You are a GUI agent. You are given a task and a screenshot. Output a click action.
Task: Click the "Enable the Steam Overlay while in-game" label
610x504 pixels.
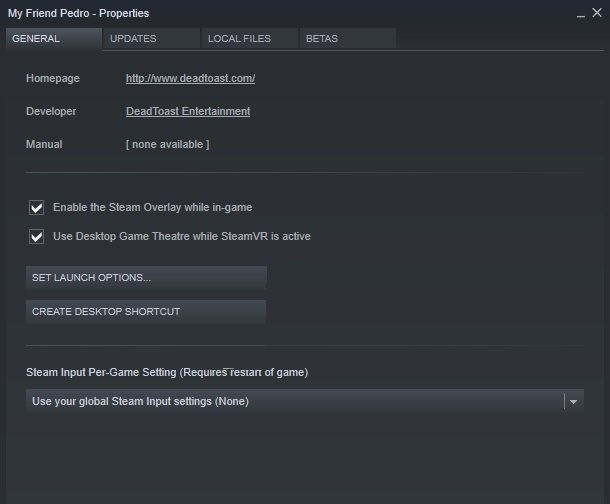click(152, 208)
